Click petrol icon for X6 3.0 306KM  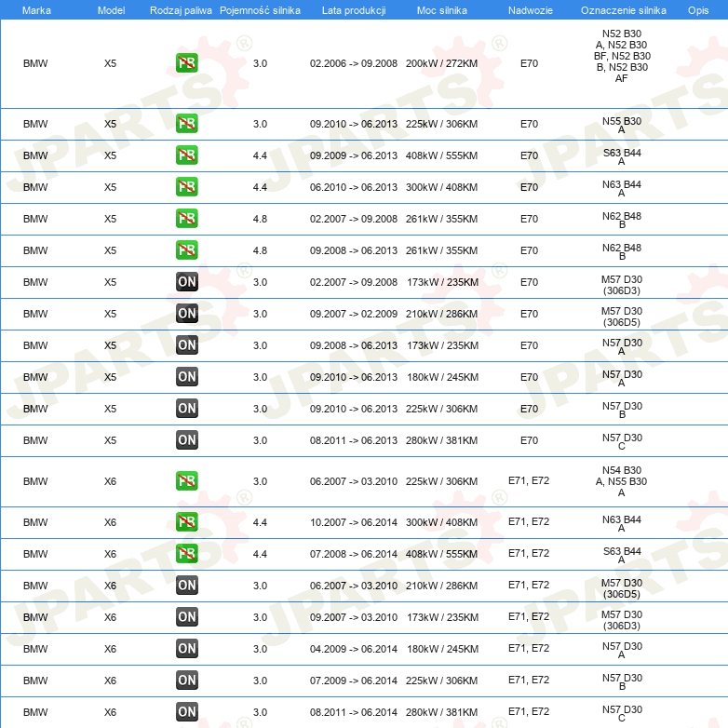[x=186, y=481]
